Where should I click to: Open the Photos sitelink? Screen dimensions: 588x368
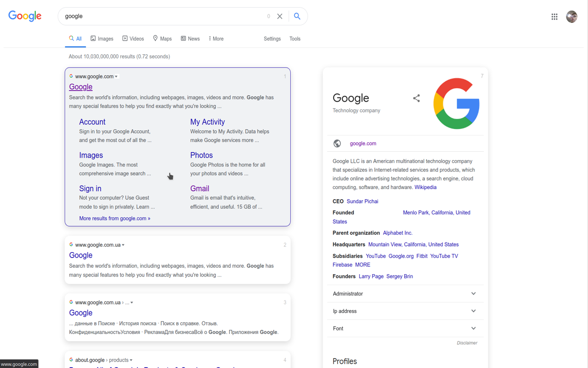(x=202, y=155)
